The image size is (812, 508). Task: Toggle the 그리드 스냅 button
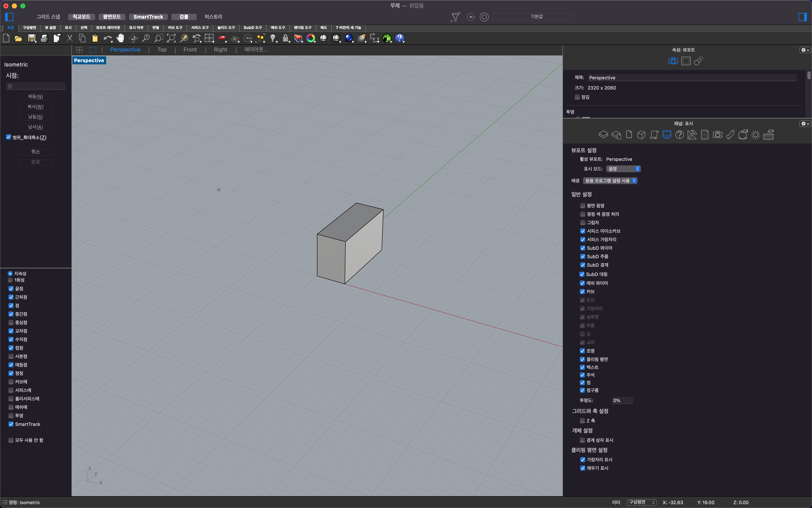[48, 17]
